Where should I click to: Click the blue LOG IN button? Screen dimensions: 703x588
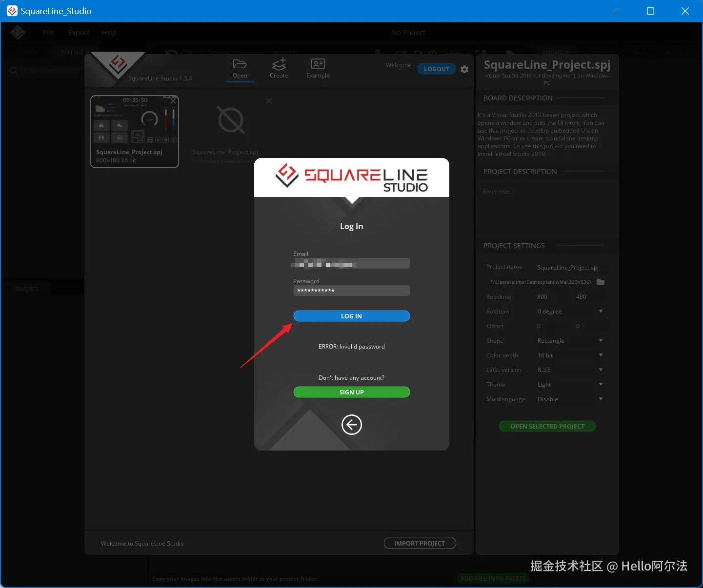coord(351,316)
